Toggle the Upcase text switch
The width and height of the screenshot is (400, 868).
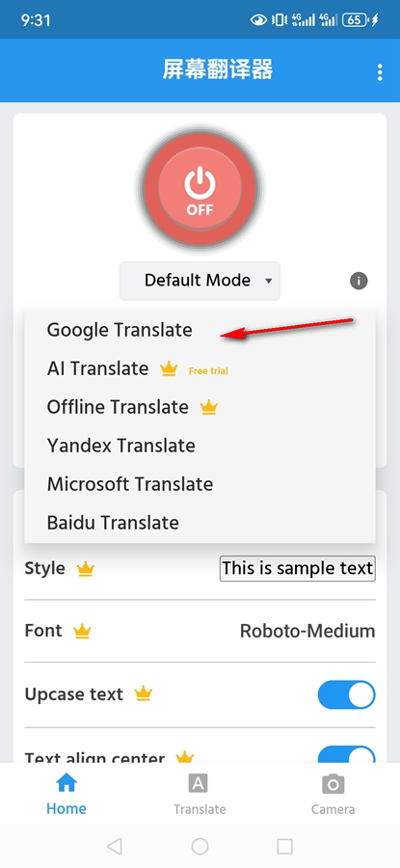click(x=346, y=694)
